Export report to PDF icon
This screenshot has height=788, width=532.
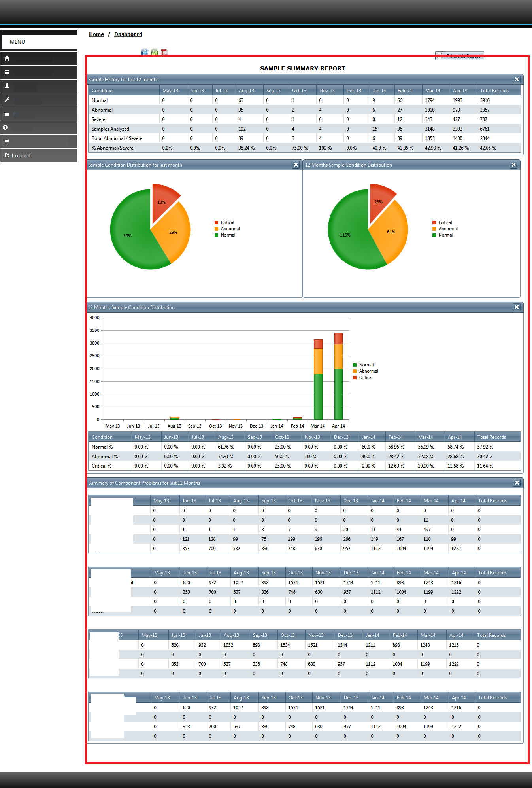(x=164, y=52)
